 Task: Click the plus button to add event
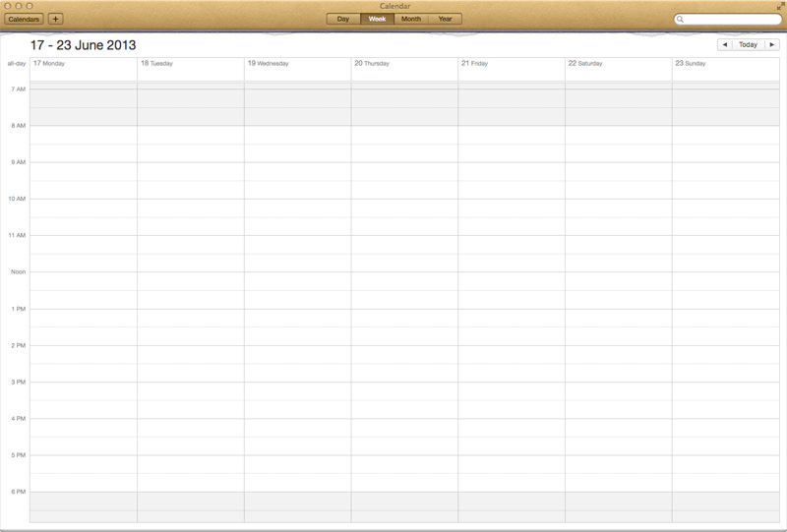(x=56, y=19)
